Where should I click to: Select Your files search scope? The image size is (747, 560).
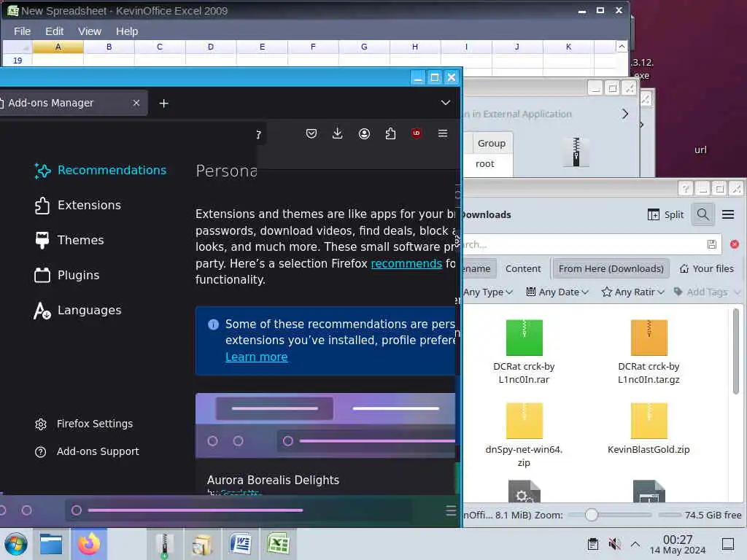click(x=706, y=268)
